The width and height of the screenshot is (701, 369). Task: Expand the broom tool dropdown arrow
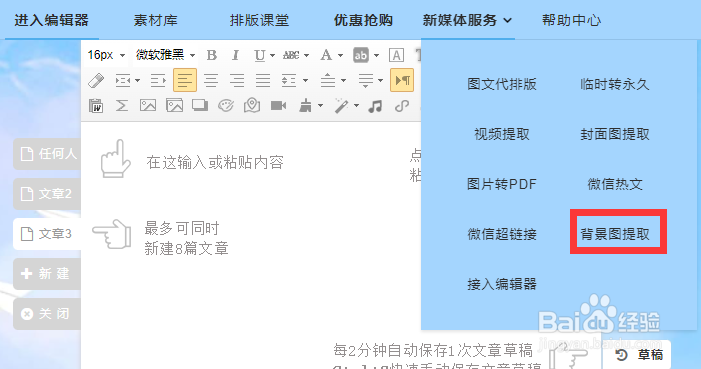(x=321, y=106)
